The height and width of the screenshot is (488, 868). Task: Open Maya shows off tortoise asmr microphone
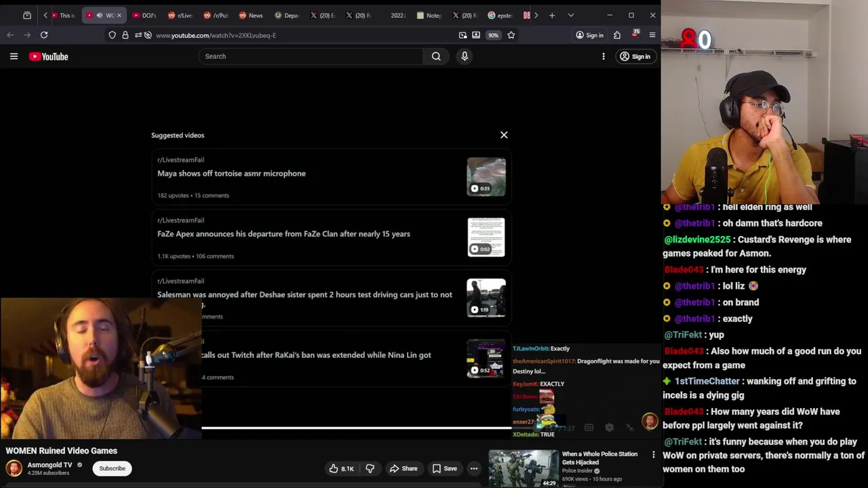[231, 174]
